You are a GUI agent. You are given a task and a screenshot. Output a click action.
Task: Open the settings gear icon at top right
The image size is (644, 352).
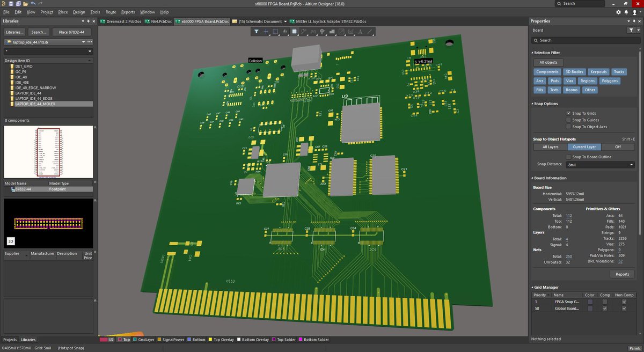pyautogui.click(x=618, y=12)
